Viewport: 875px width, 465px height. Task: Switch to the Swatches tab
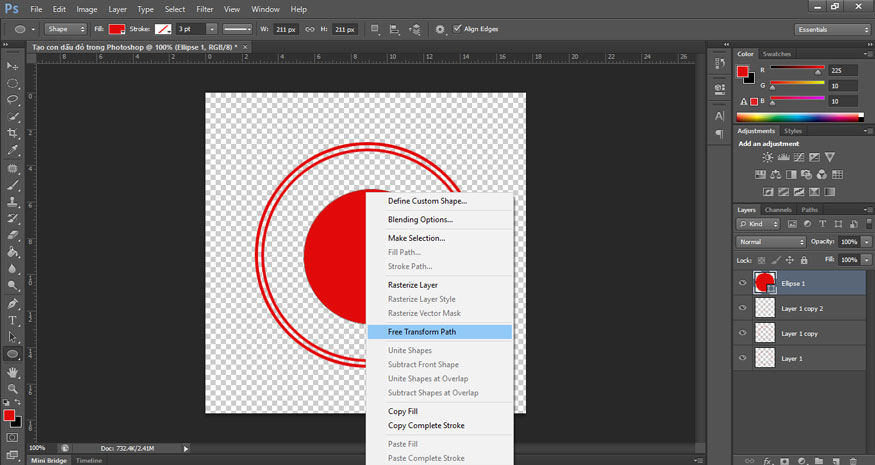[776, 54]
